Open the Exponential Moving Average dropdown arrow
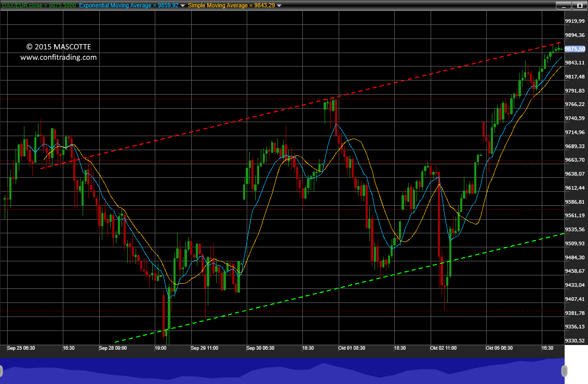This screenshot has height=384, width=588. (x=183, y=6)
